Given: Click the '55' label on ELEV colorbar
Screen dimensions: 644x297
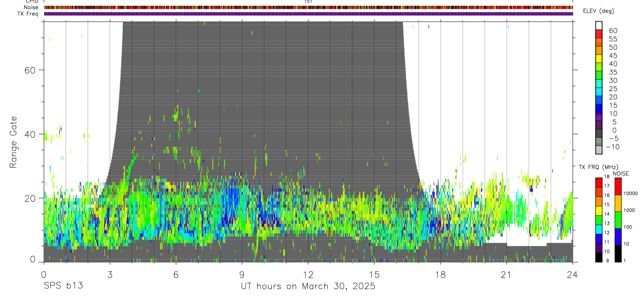Looking at the screenshot, I should (x=613, y=39).
